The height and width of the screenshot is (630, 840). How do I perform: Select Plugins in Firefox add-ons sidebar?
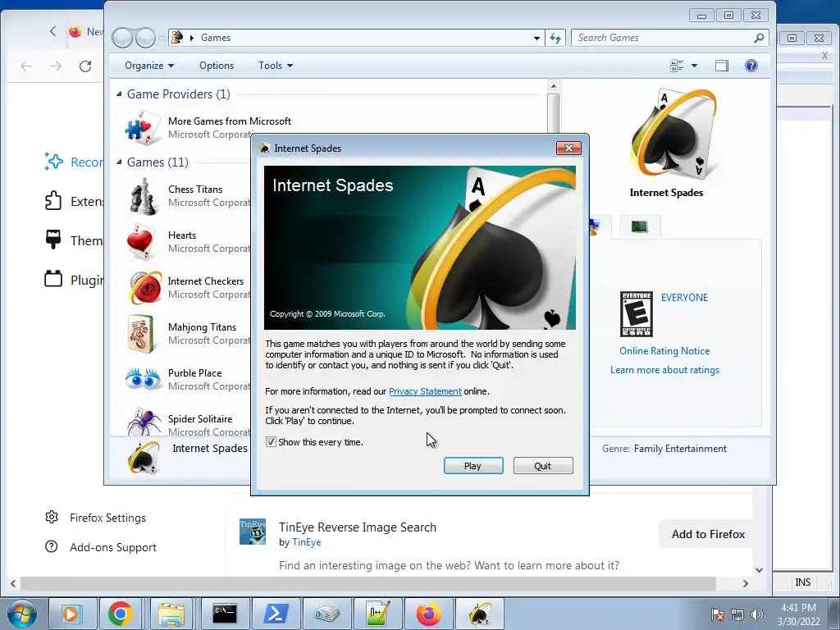(74, 280)
